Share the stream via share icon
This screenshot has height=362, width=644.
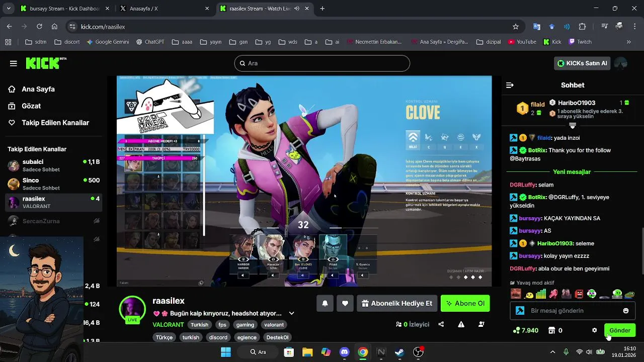pos(441,324)
